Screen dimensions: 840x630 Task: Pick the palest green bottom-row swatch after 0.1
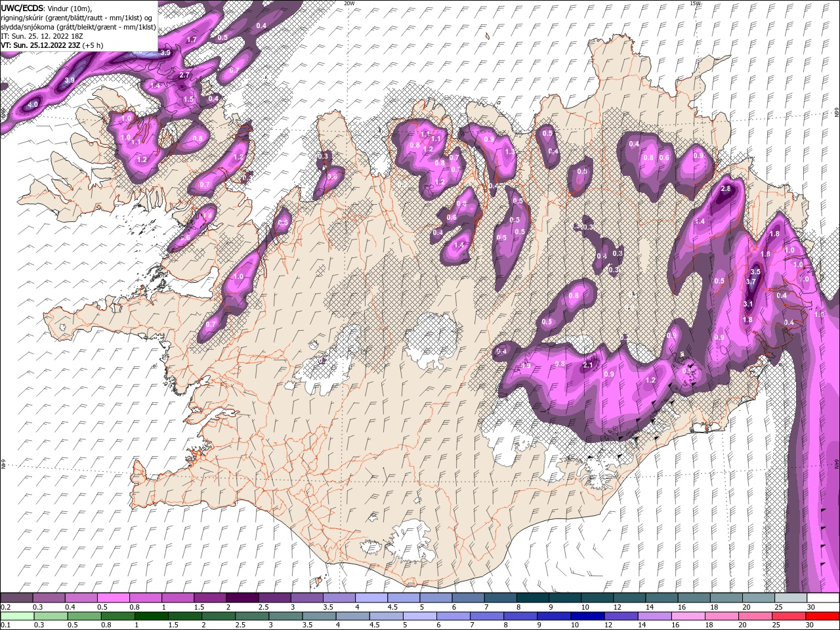click(18, 616)
